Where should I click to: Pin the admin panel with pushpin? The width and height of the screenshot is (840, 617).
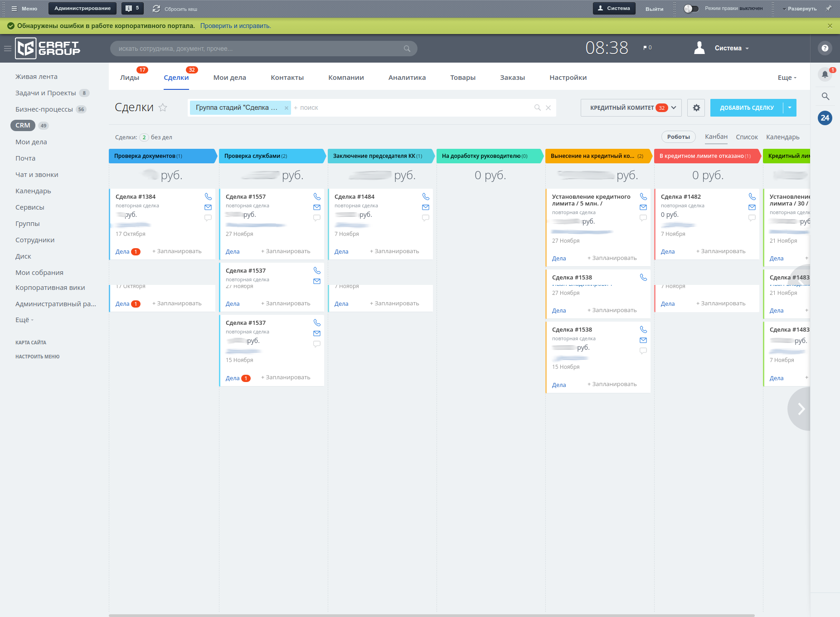pyautogui.click(x=829, y=9)
